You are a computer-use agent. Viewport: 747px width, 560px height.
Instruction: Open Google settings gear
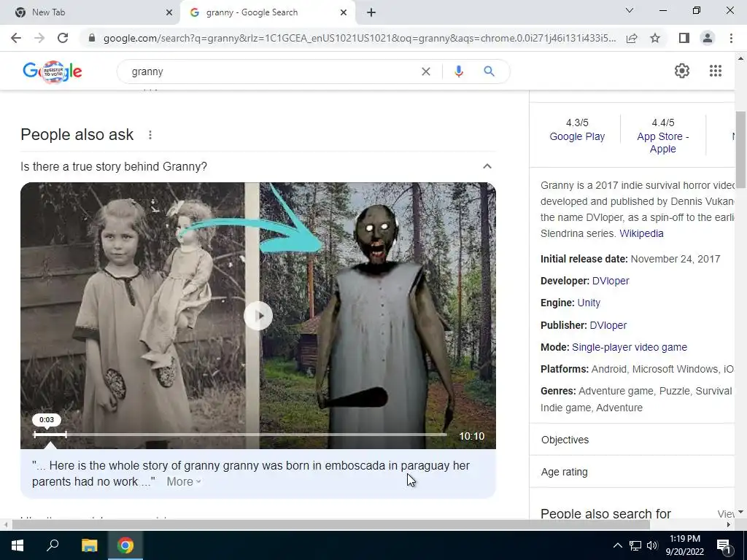(682, 71)
